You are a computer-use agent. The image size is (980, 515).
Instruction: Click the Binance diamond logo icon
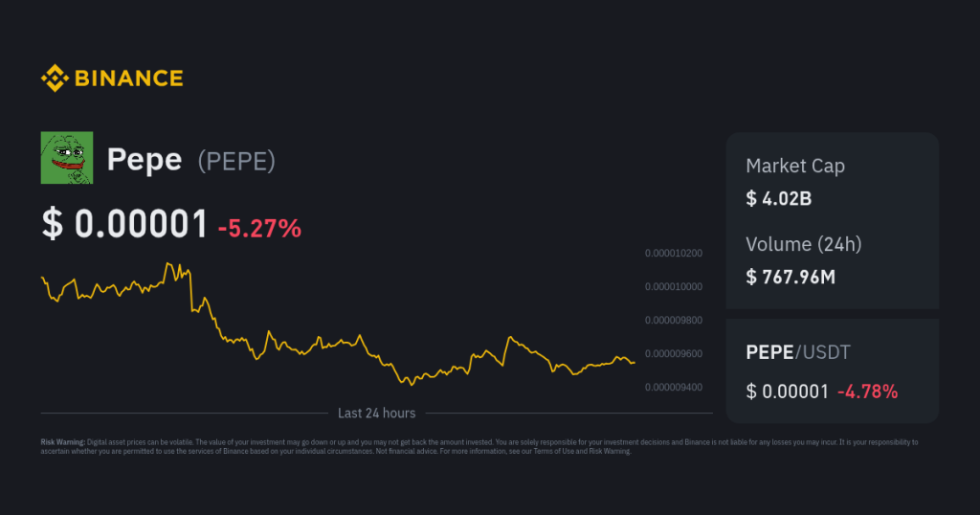[x=55, y=78]
